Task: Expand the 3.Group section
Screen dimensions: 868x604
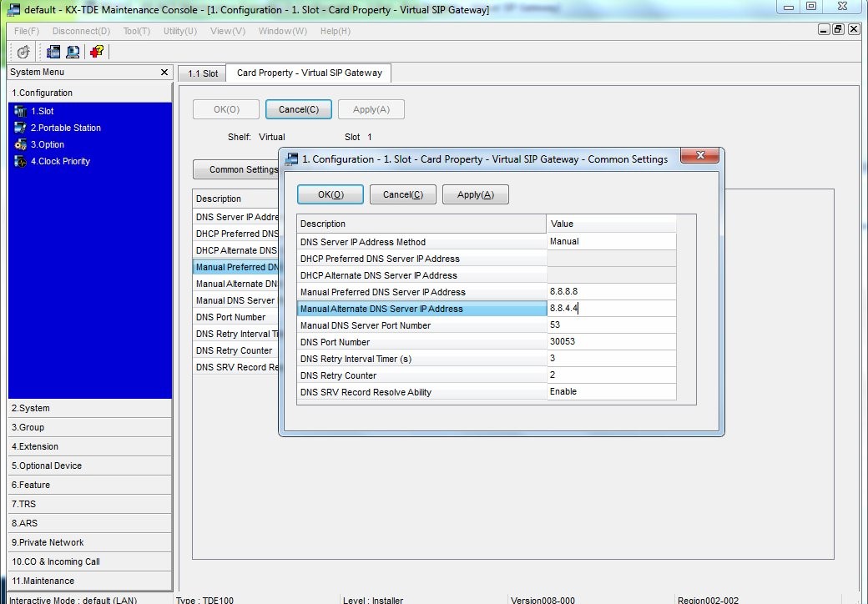Action: pos(90,428)
